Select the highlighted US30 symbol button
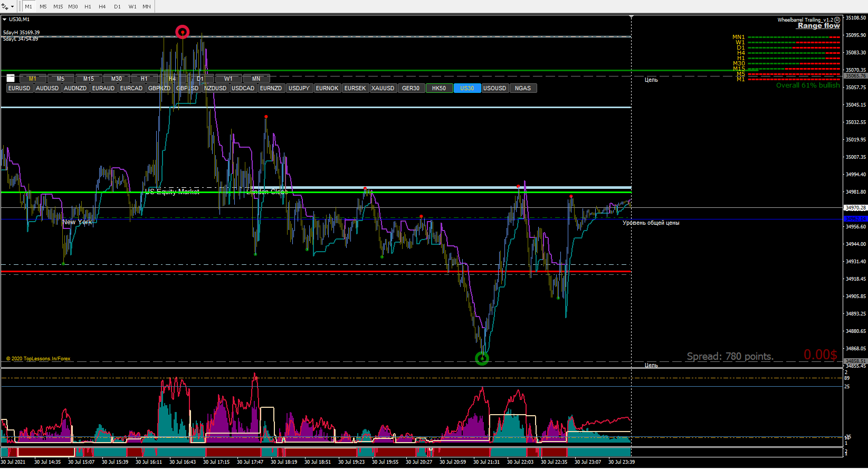The height and width of the screenshot is (469, 868). coord(467,88)
